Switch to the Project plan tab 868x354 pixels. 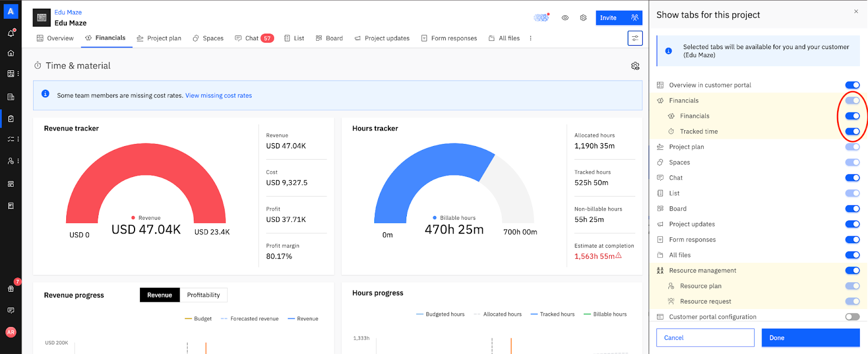(x=159, y=39)
